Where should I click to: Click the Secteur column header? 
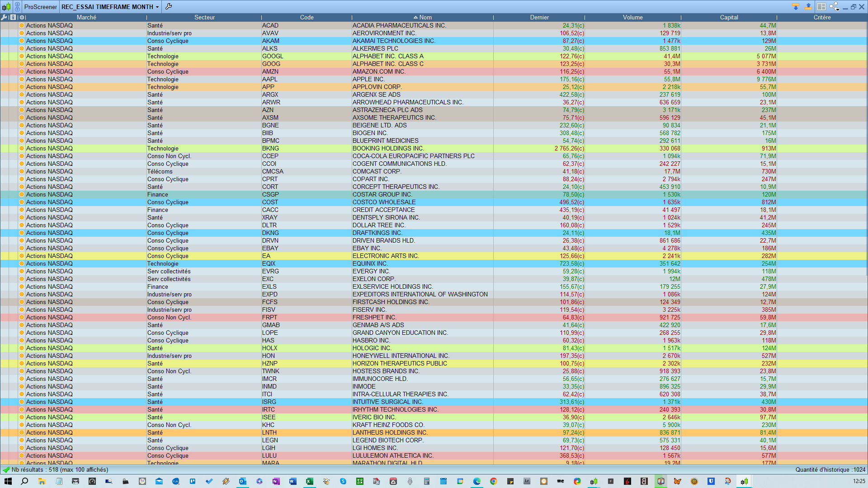coord(204,17)
